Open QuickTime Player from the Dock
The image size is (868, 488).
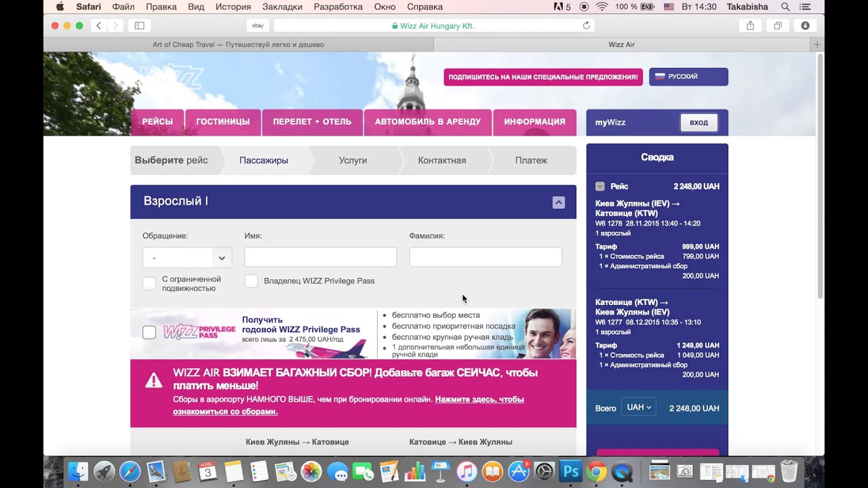pos(622,472)
